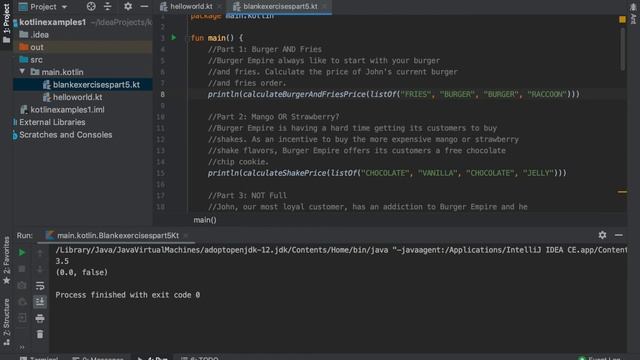The height and width of the screenshot is (360, 640).
Task: Click console output '(0.0, false)'
Action: pos(82,272)
